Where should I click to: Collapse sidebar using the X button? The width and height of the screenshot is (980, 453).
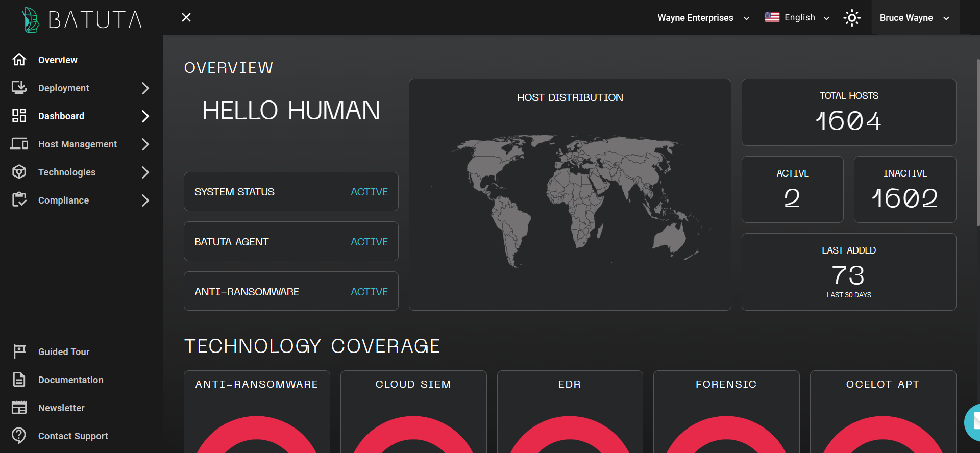186,18
